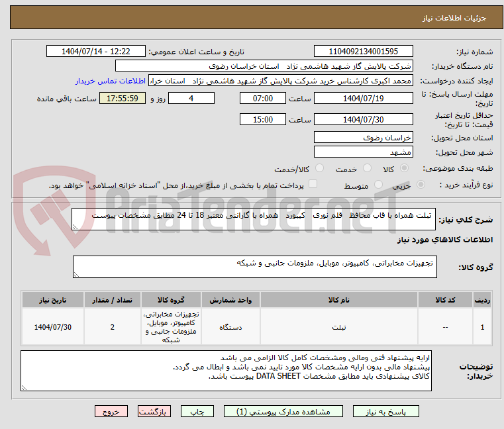Click the delivery city field showing مشهد

pyautogui.click(x=363, y=152)
